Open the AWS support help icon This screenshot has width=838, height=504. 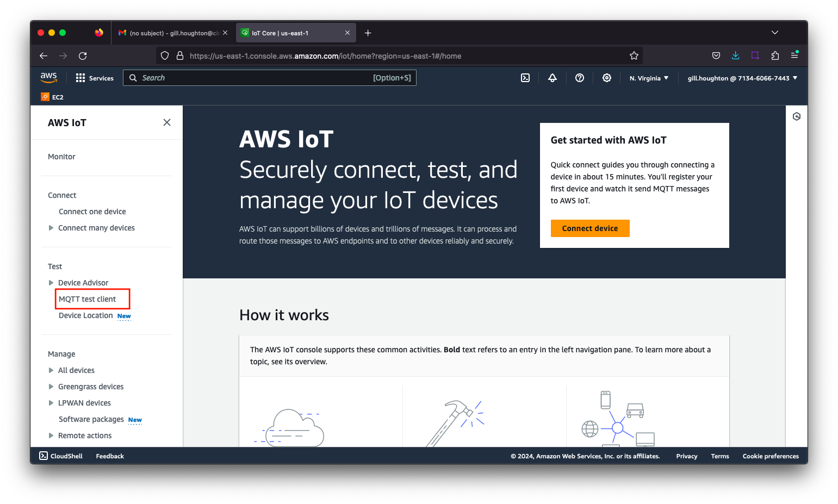coord(580,78)
